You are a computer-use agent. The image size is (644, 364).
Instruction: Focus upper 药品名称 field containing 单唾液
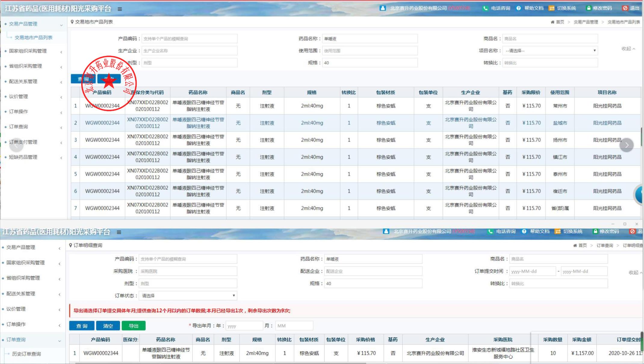370,39
